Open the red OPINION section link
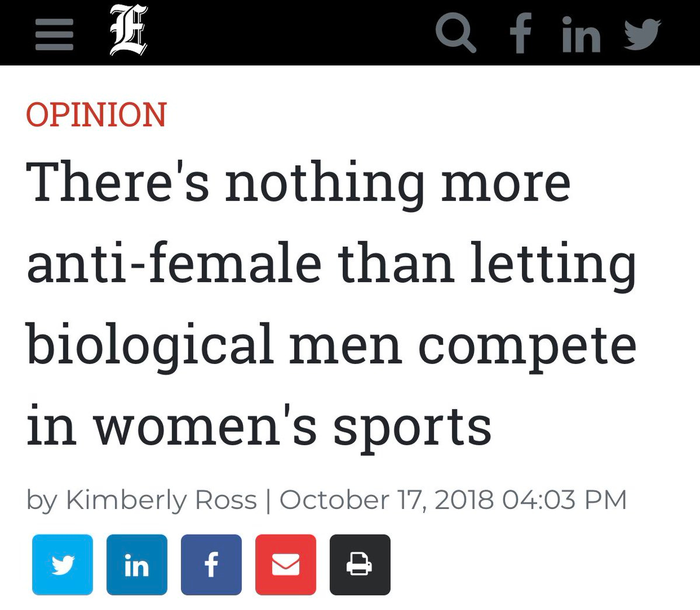Viewport: 700px width, 610px height. click(x=96, y=115)
